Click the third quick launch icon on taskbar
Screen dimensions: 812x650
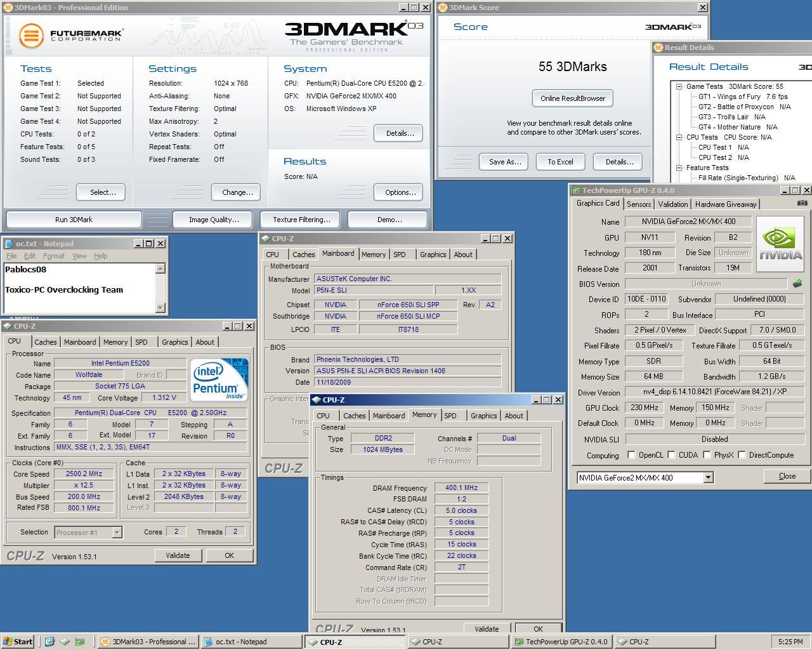[80, 642]
